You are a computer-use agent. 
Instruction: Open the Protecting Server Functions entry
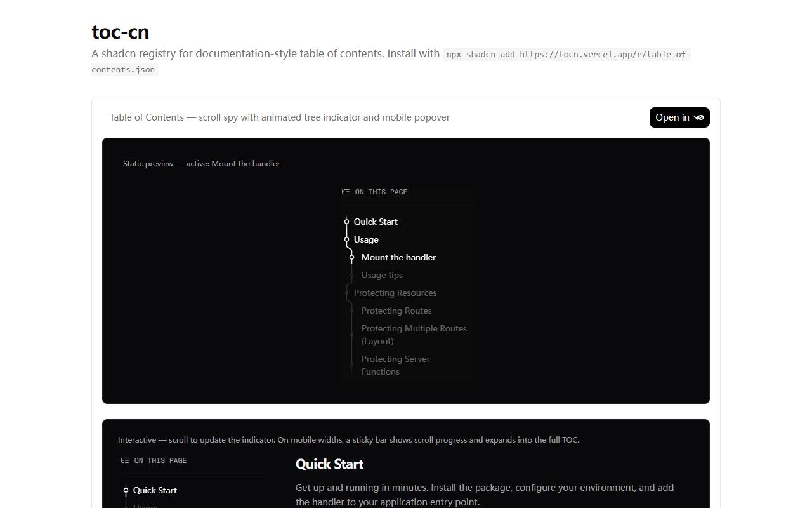coord(396,365)
